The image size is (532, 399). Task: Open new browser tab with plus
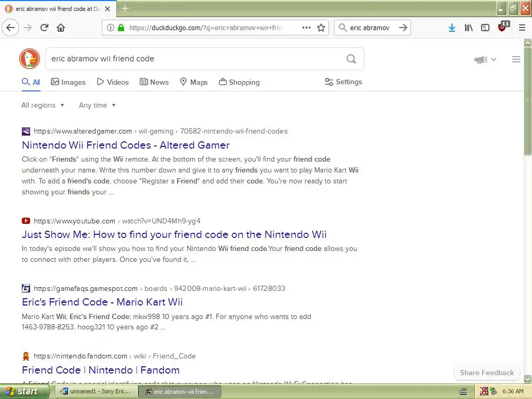click(x=125, y=8)
